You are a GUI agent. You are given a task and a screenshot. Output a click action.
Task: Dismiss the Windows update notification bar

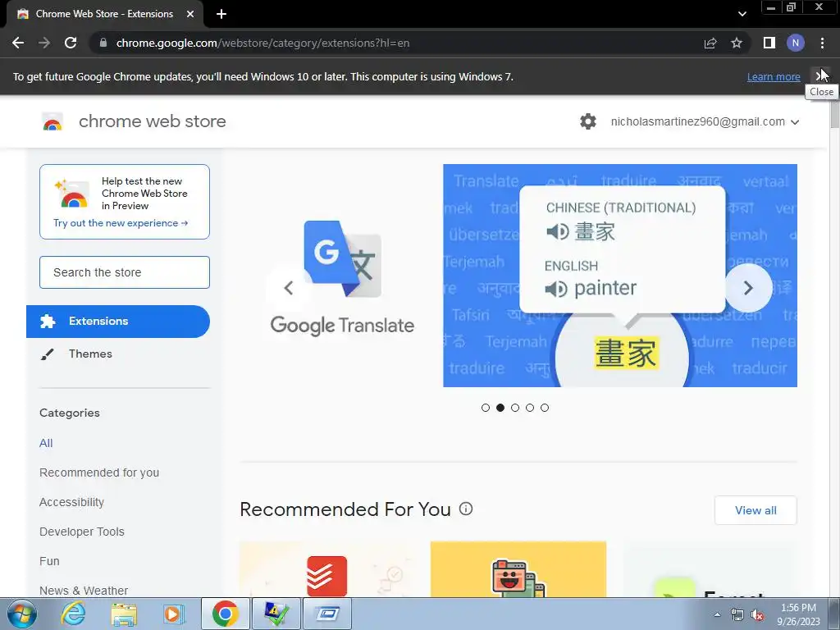820,76
